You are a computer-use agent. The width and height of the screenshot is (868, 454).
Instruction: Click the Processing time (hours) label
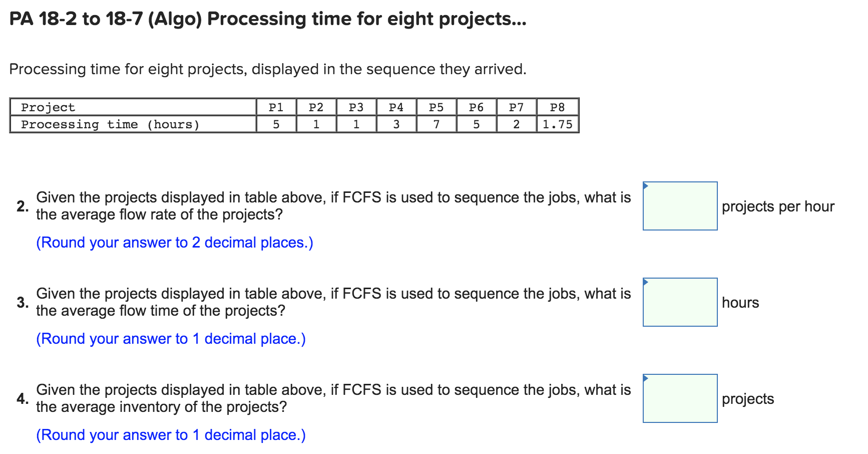tap(110, 124)
